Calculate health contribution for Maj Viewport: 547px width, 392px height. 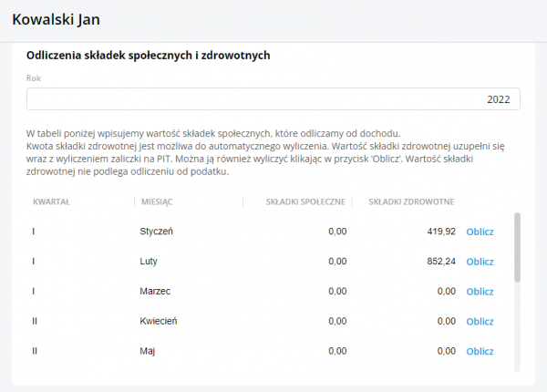pyautogui.click(x=480, y=352)
